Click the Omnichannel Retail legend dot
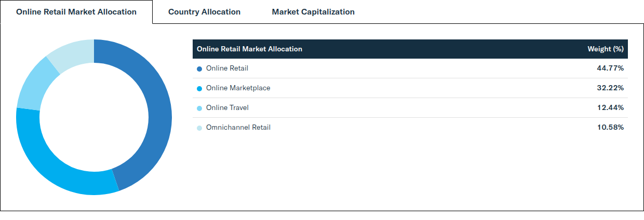The image size is (644, 220). point(199,128)
